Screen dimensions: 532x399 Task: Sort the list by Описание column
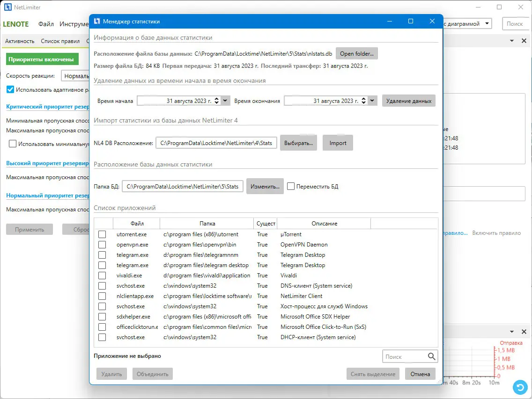click(324, 224)
